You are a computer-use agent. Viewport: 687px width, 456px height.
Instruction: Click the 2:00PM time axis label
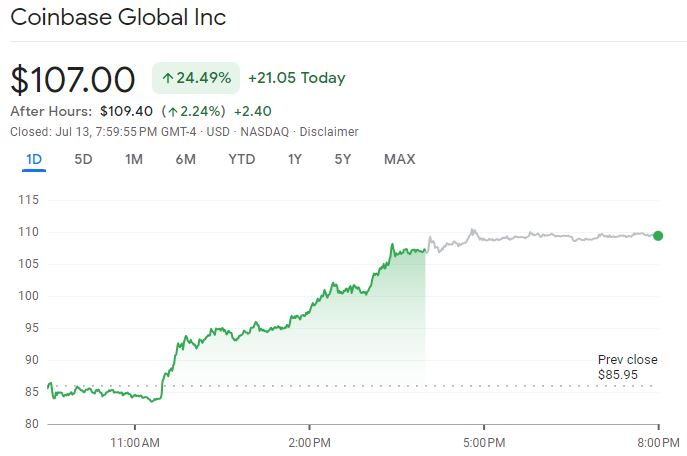[x=308, y=441]
